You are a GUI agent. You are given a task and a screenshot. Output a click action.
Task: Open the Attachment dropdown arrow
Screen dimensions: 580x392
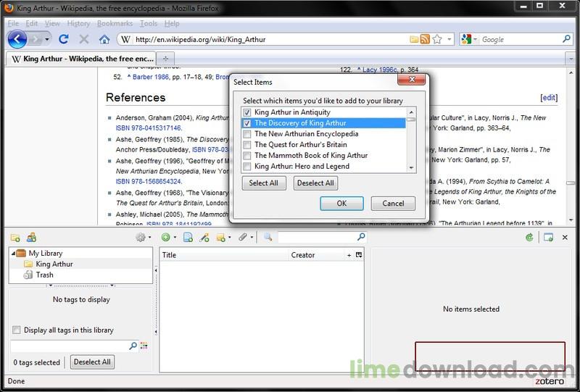(252, 238)
